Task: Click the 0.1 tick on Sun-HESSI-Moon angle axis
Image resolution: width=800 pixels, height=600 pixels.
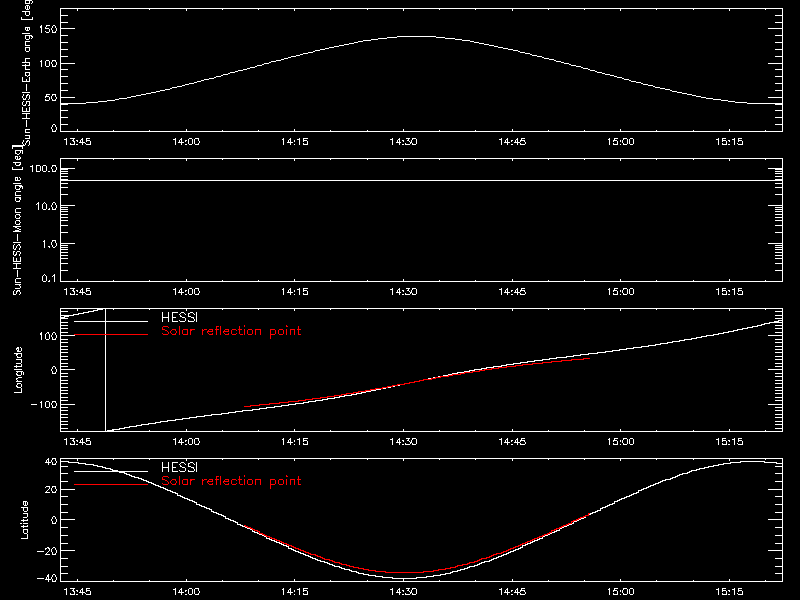Action: click(49, 278)
